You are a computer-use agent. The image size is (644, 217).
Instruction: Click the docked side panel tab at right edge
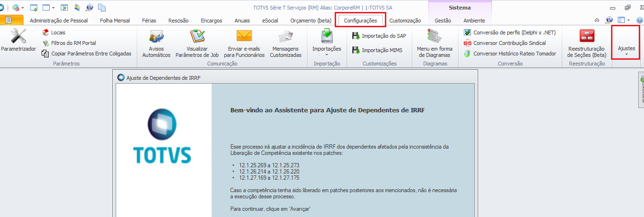tap(641, 91)
